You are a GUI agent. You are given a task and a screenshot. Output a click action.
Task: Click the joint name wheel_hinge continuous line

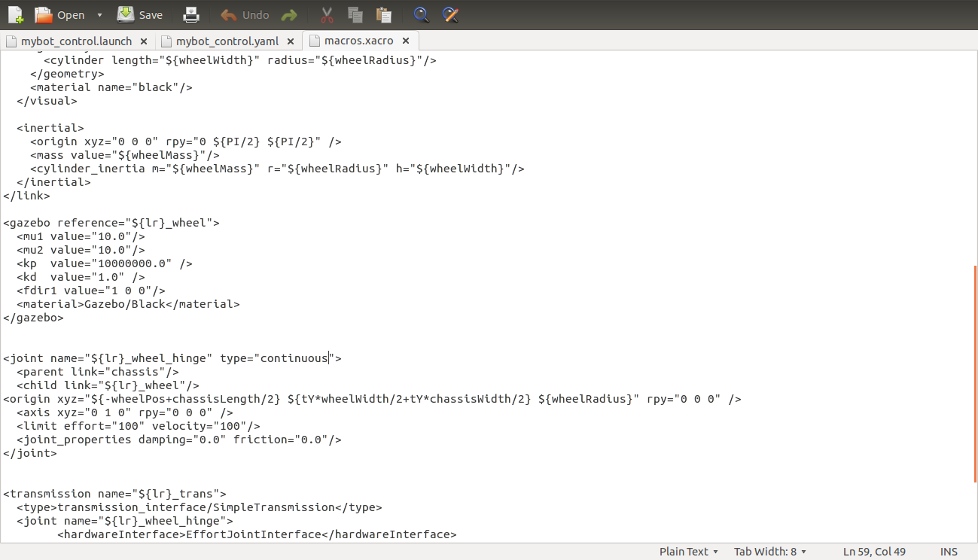(172, 358)
